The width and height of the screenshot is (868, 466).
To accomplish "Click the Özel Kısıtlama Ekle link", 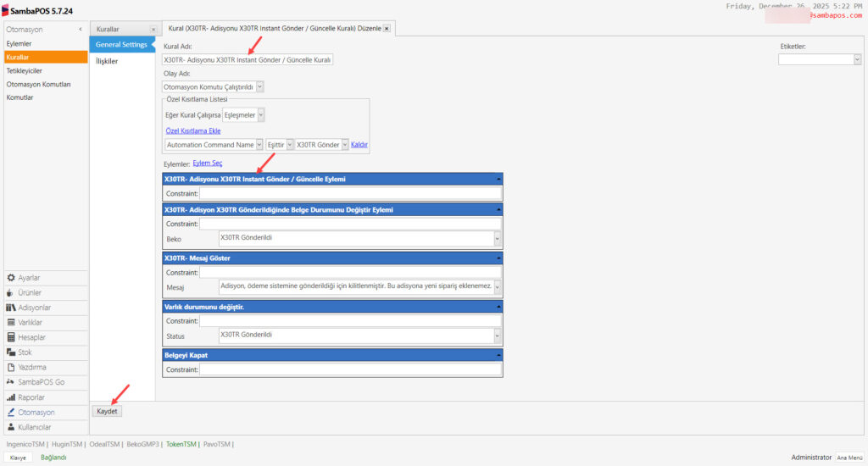I will [x=192, y=131].
